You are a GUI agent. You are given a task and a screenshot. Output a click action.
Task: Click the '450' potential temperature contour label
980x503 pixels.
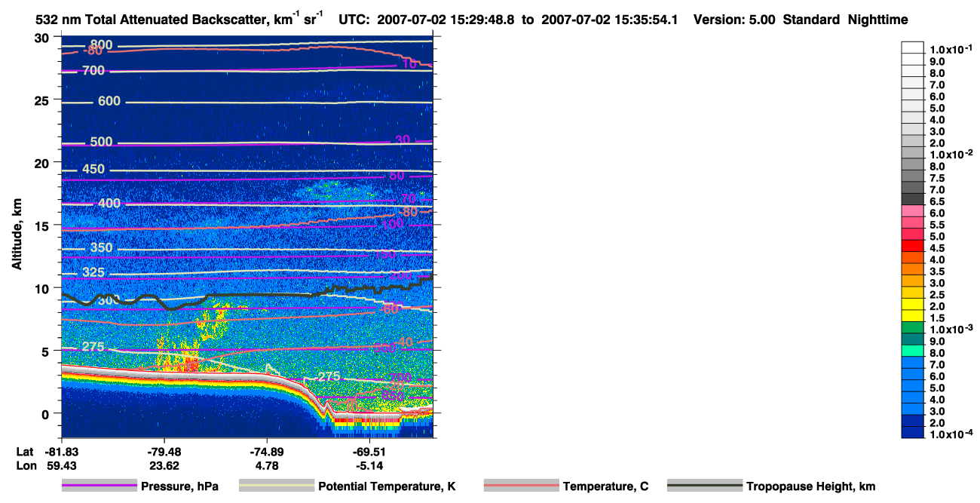(93, 170)
